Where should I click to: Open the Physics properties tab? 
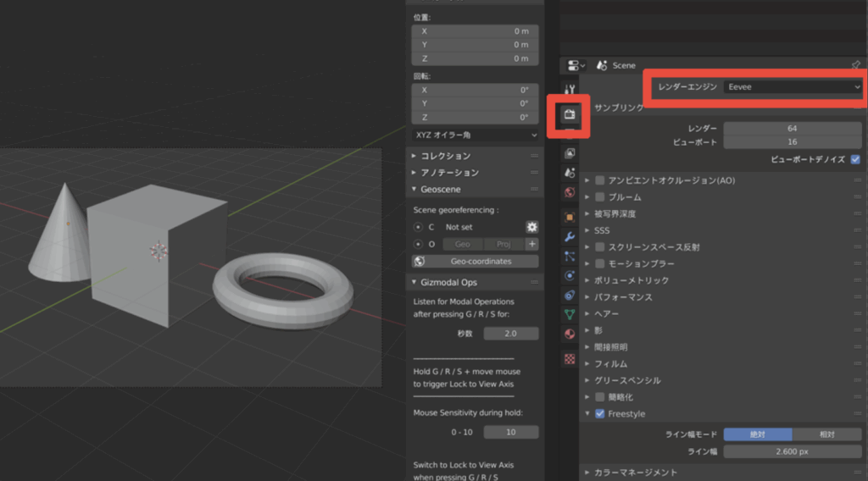pos(570,275)
